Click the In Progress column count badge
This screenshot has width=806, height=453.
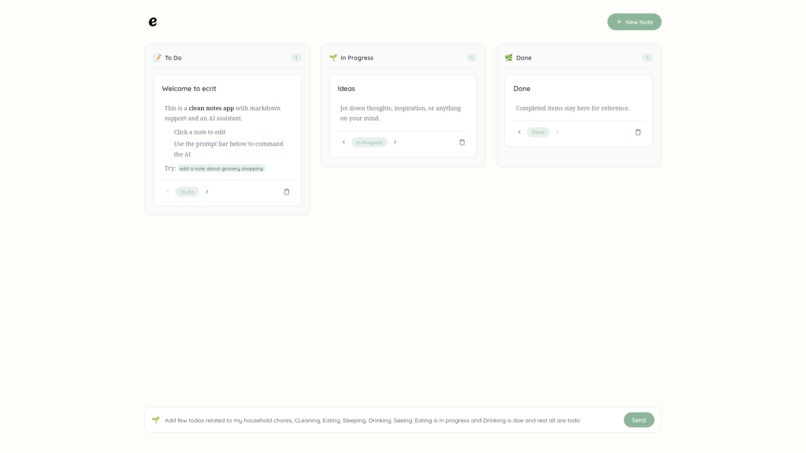tap(471, 58)
